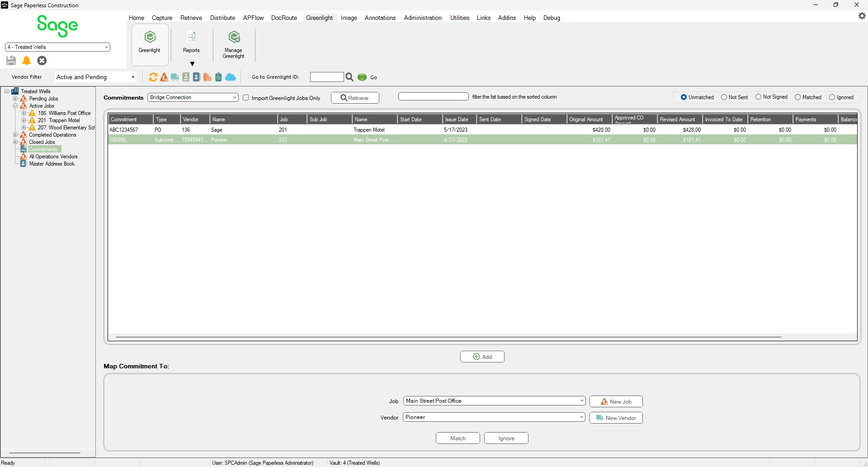The image size is (868, 467).
Task: Click the teal clipboard checklist toolbar icon
Action: pyautogui.click(x=218, y=77)
